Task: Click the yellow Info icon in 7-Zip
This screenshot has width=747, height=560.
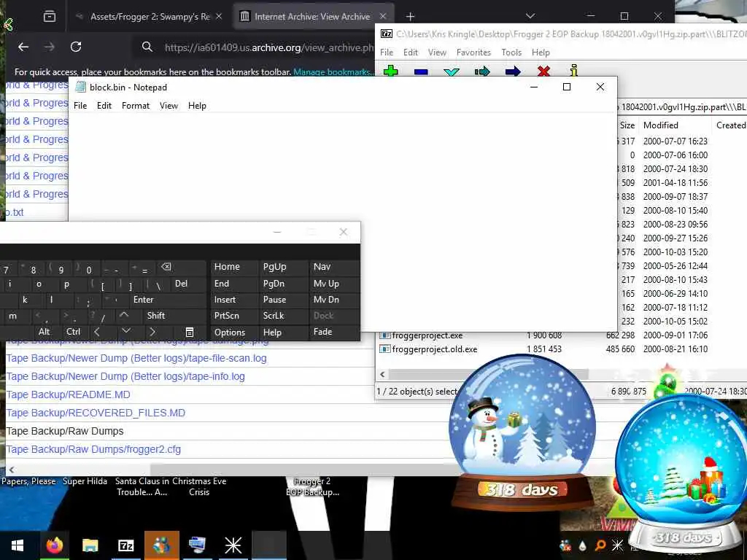Action: (573, 71)
